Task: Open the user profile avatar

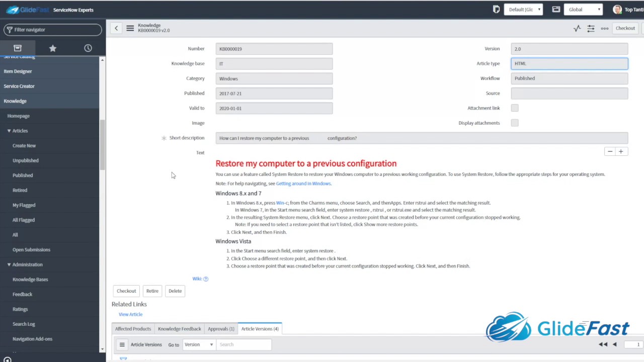Action: [x=617, y=10]
